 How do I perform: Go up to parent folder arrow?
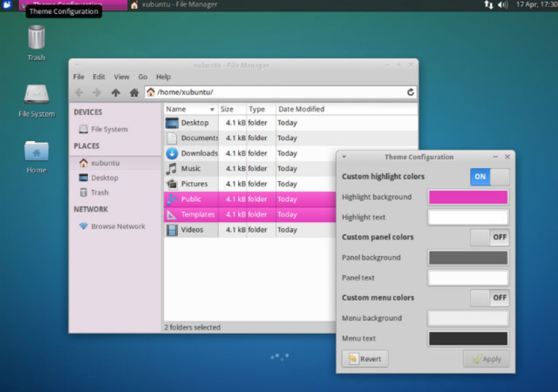coord(116,93)
